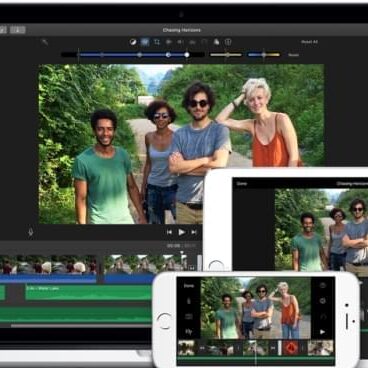Tap the iPhone video preview
Viewport: 368px width, 368px height.
pos(256,308)
